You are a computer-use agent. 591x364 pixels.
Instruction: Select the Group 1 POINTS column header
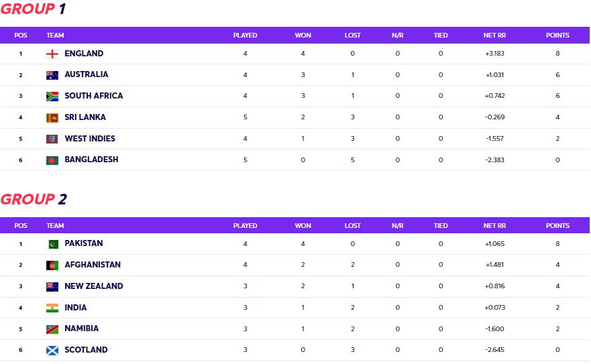coord(557,36)
